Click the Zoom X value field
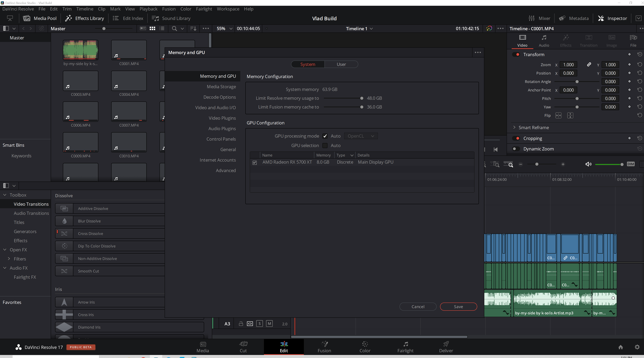 [x=568, y=65]
